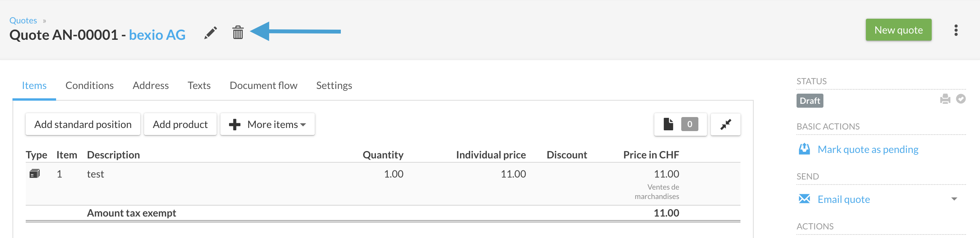
Task: Open the document counter button showing 0
Action: coord(680,124)
